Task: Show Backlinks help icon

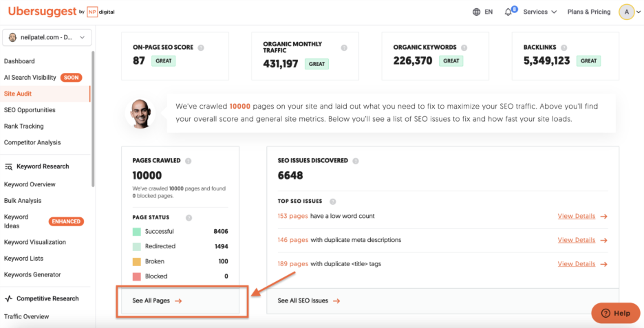Action: click(564, 47)
